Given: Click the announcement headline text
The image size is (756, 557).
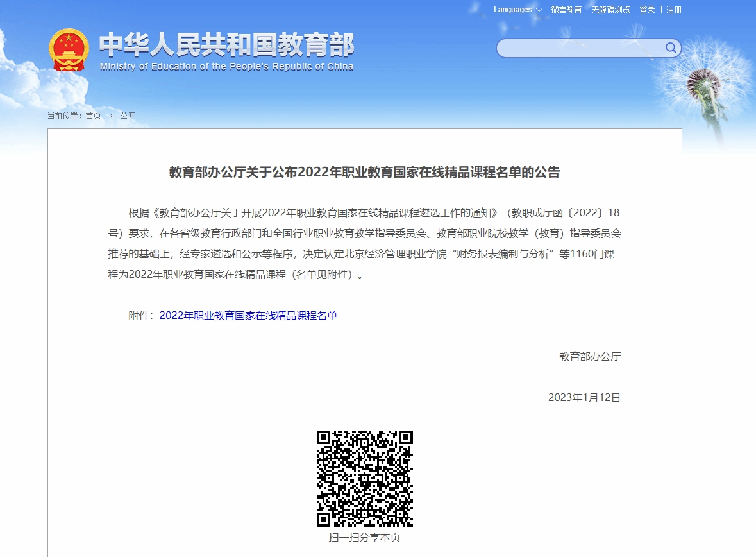Looking at the screenshot, I should [364, 172].
